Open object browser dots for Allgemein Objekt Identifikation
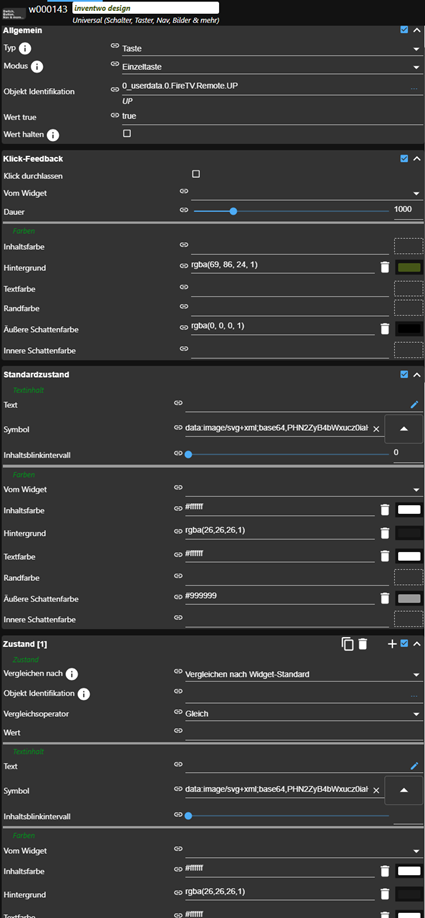The height and width of the screenshot is (918, 425). pyautogui.click(x=414, y=89)
